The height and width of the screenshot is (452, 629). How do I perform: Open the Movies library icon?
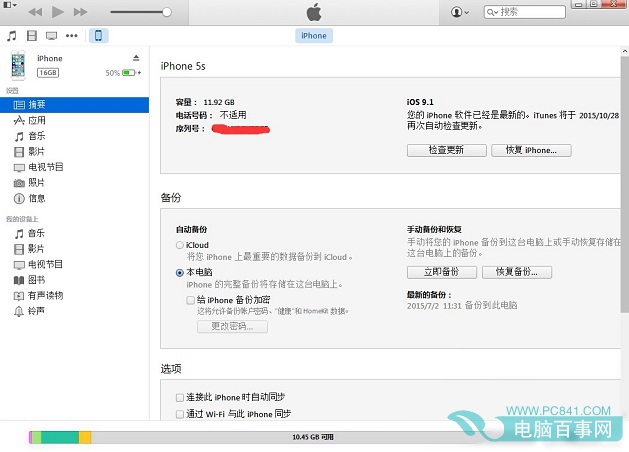[x=32, y=36]
